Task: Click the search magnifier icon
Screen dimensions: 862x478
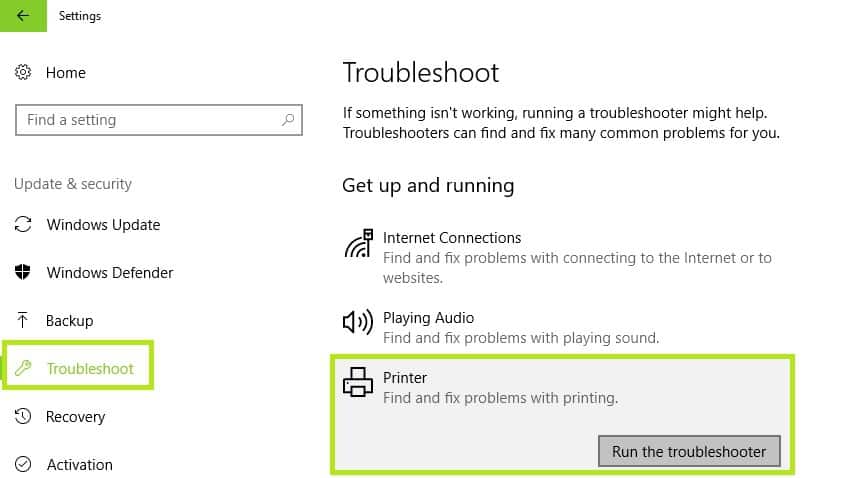Action: (x=288, y=119)
